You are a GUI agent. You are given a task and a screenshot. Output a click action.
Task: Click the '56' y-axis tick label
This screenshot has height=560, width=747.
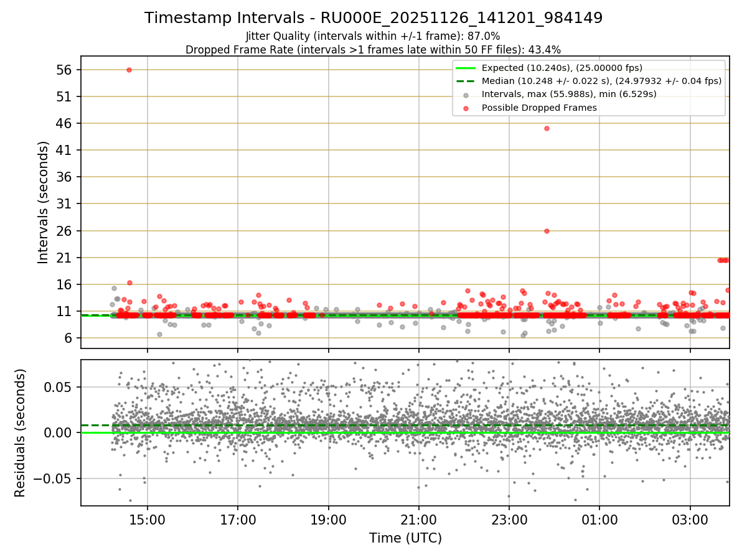(x=65, y=70)
